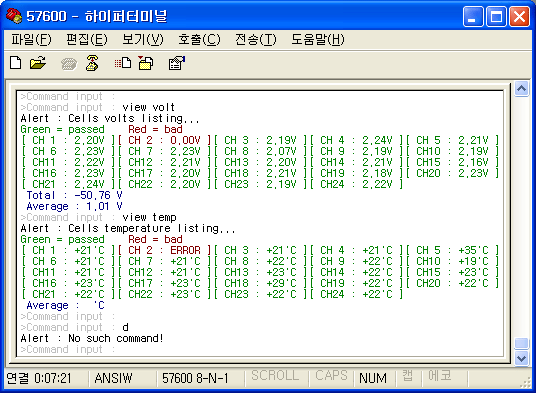This screenshot has width=536, height=393.
Task: Click the 'Alert : No such command!' line
Action: click(x=92, y=338)
